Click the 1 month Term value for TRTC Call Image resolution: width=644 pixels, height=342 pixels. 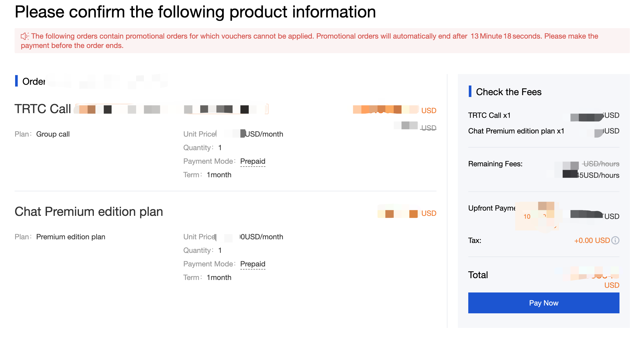point(219,175)
